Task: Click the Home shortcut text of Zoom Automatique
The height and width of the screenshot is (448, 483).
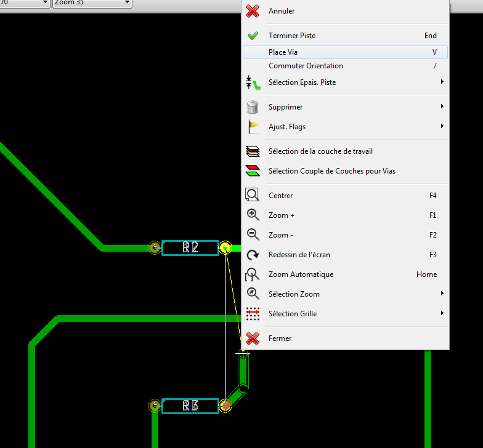Action: coord(426,274)
